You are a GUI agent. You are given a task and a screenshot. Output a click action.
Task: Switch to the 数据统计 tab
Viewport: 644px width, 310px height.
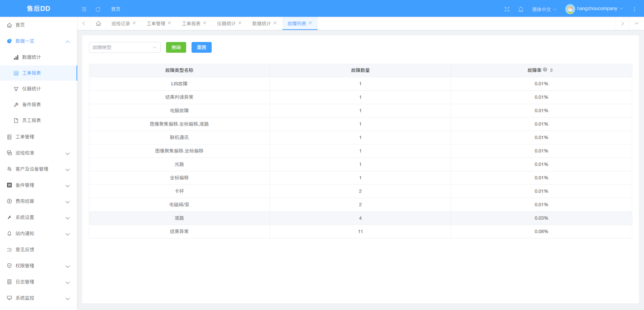261,23
